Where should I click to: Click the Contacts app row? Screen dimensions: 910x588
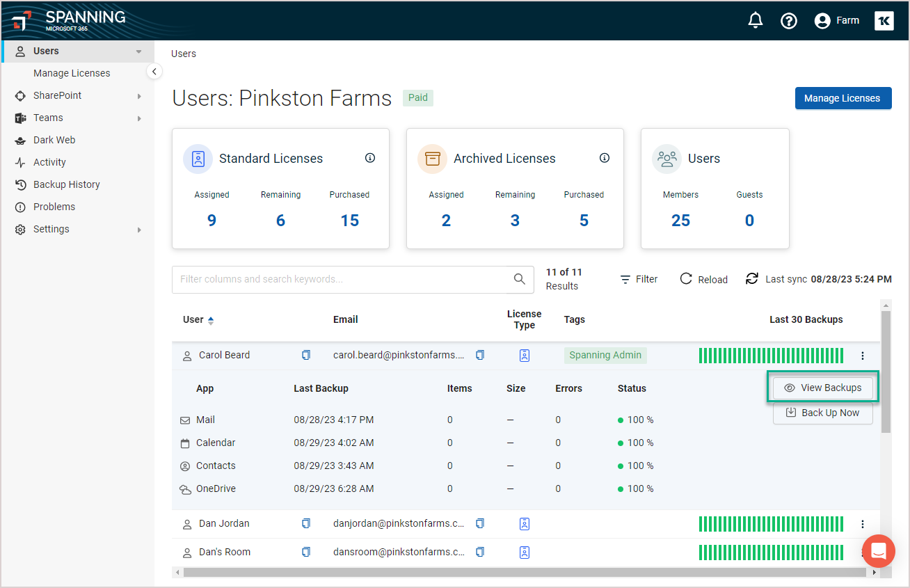pyautogui.click(x=417, y=466)
